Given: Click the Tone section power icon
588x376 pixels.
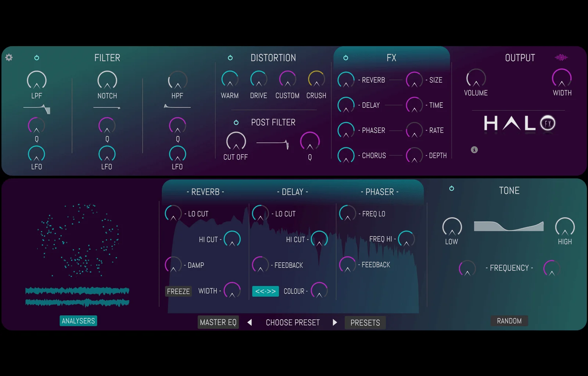Looking at the screenshot, I should pos(452,189).
